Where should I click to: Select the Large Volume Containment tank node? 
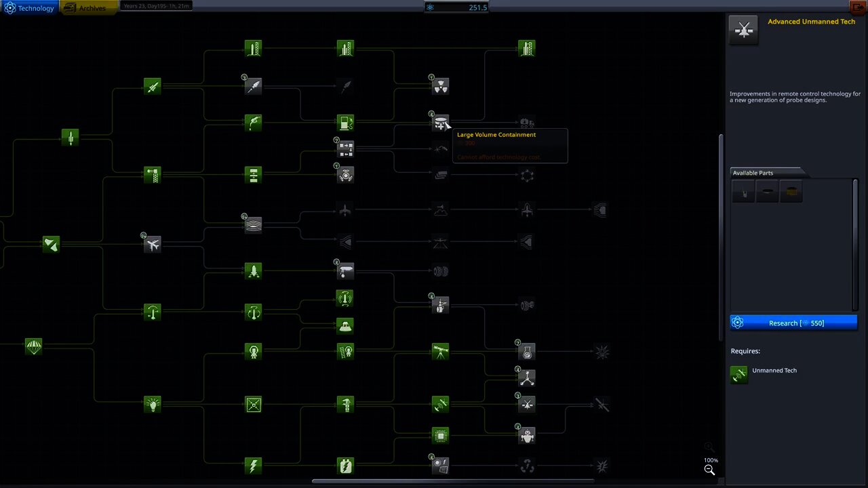click(440, 123)
